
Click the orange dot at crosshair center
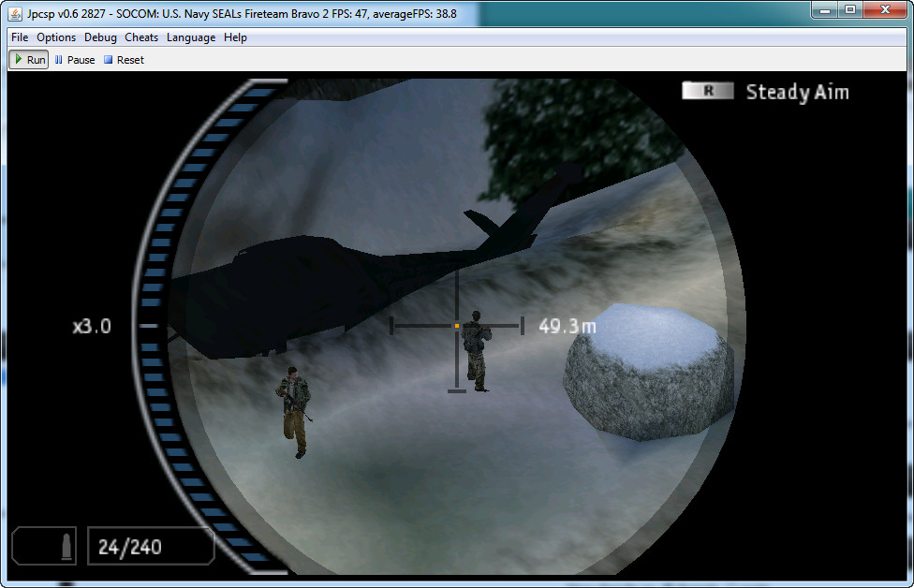pos(456,325)
